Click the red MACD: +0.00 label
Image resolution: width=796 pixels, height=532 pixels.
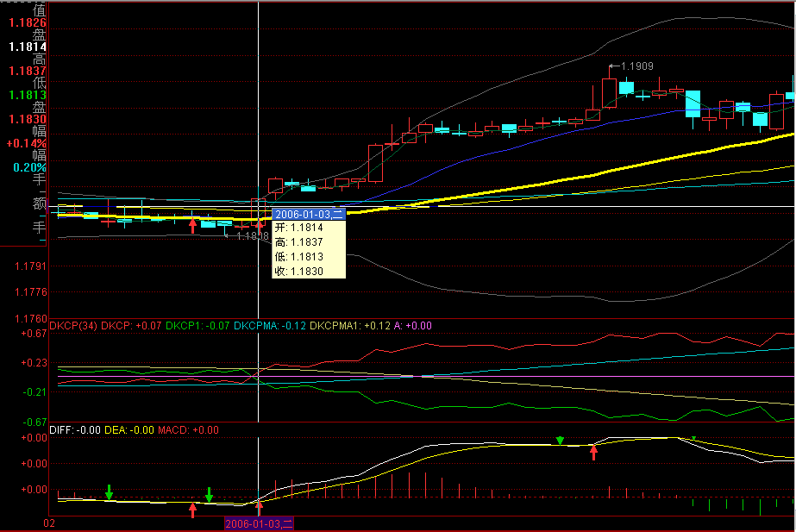click(x=188, y=430)
